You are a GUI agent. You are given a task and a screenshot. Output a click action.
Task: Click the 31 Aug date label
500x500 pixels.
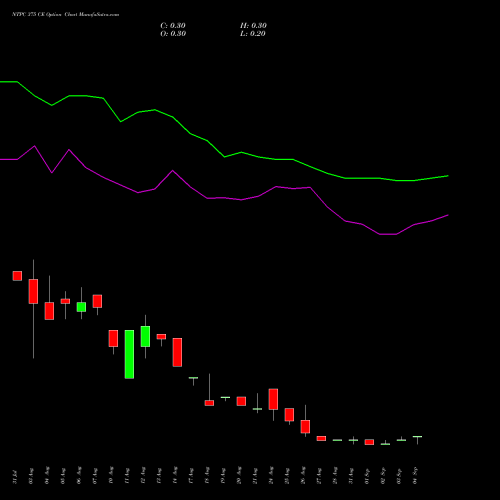pos(351,476)
